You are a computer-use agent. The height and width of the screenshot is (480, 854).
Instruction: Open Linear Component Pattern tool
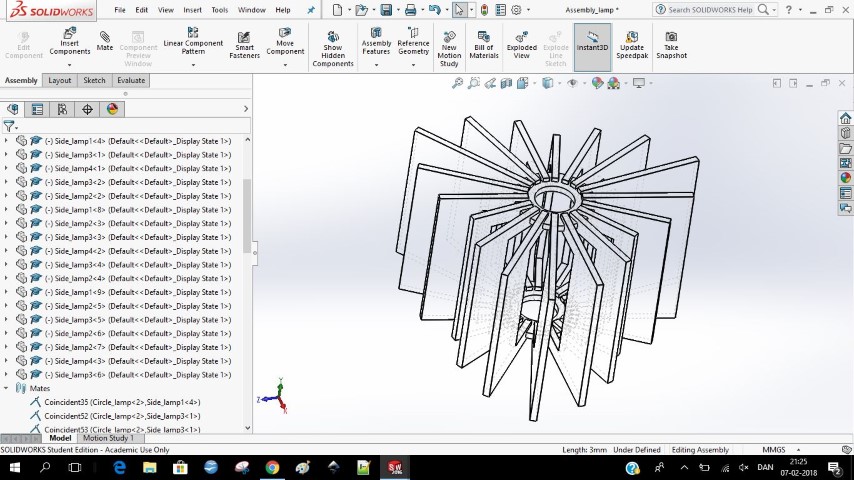193,41
